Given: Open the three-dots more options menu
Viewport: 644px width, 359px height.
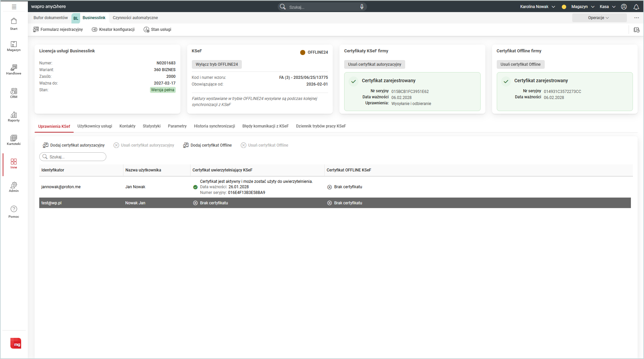Looking at the screenshot, I should point(637,18).
